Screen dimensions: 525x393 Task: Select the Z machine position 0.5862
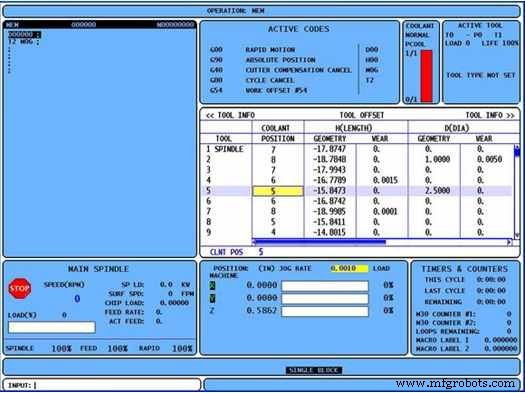261,311
